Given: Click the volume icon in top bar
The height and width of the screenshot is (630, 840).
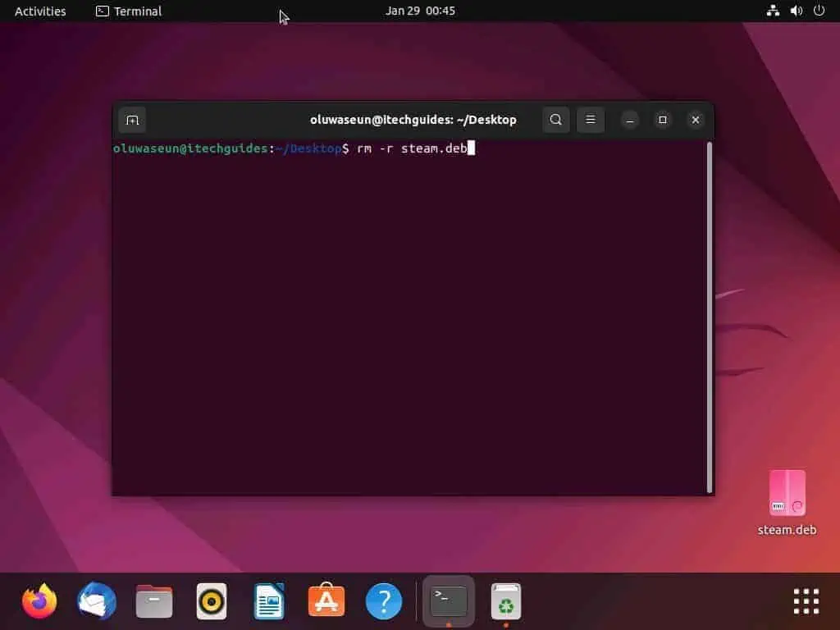Looking at the screenshot, I should [796, 11].
